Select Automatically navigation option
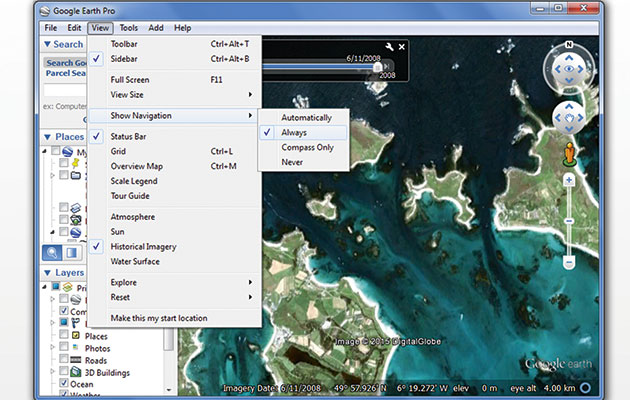 click(x=303, y=118)
